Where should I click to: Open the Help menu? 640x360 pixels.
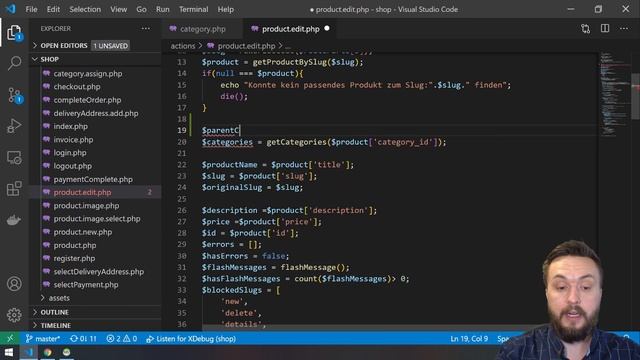coord(225,9)
